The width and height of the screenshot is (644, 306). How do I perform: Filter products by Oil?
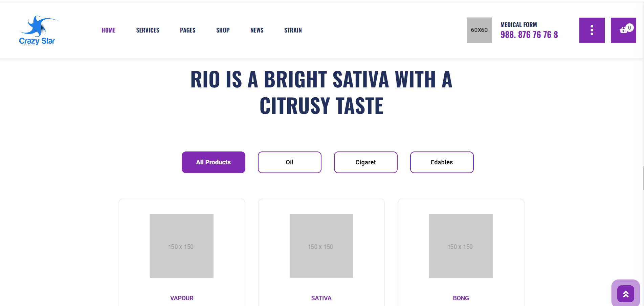point(290,162)
